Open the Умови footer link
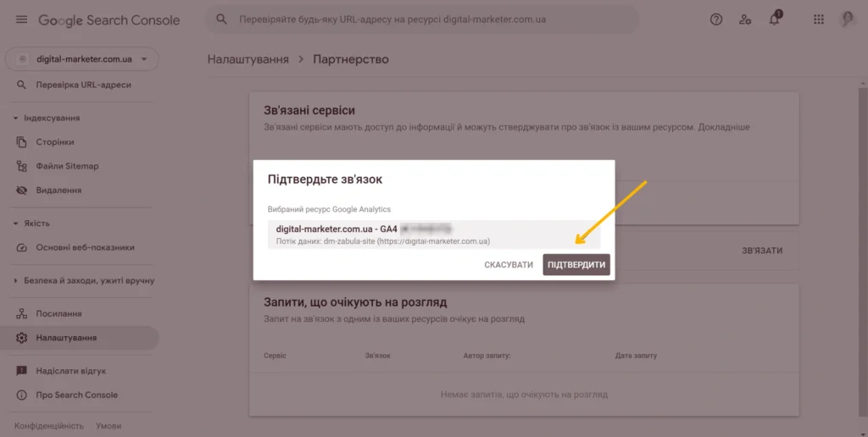 108,426
